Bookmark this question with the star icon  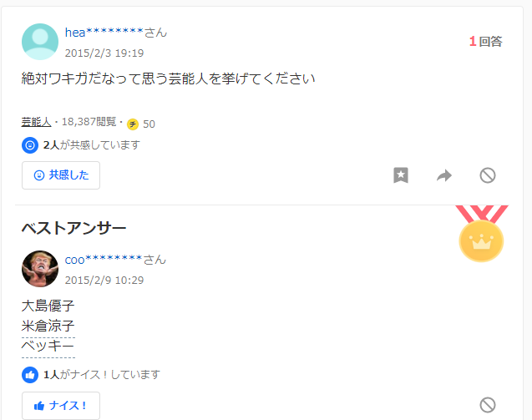(401, 175)
